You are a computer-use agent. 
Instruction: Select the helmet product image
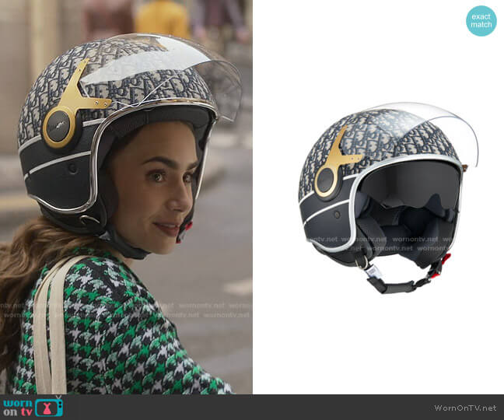(x=388, y=198)
